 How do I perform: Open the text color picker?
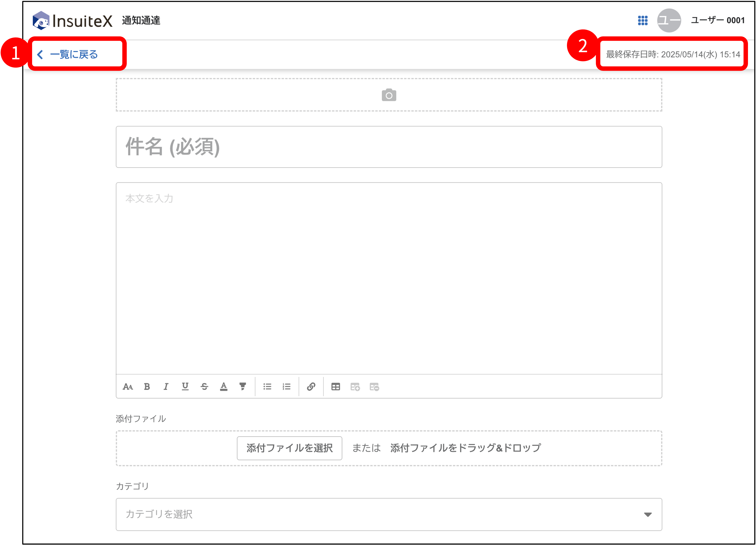point(224,387)
